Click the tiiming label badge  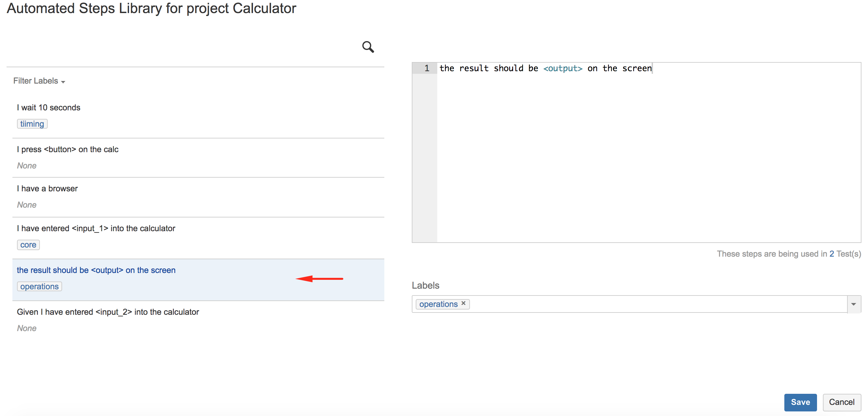click(x=32, y=124)
